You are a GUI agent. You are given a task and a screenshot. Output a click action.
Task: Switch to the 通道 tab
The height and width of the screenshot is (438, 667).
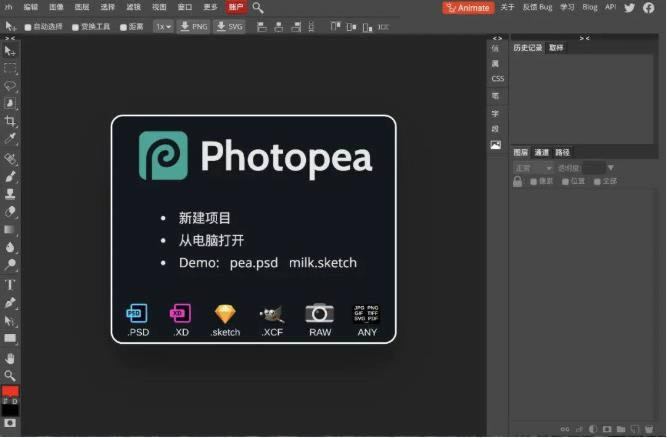click(x=542, y=152)
